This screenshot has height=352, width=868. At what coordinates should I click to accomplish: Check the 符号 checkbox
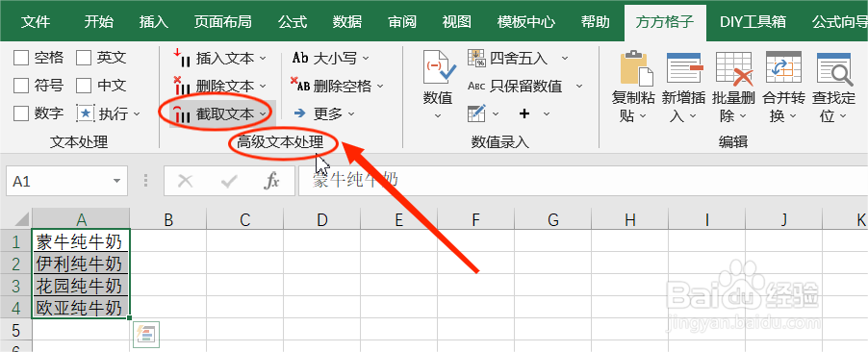pos(21,86)
